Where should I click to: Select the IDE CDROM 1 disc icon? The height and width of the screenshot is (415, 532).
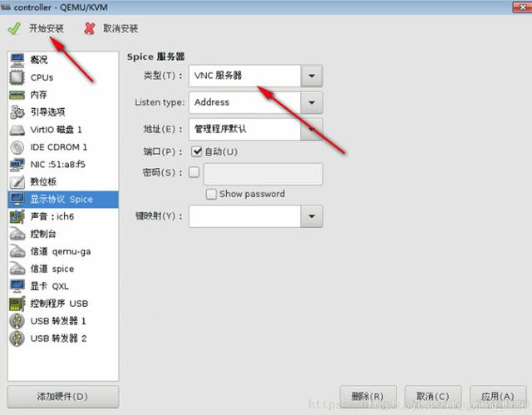[x=17, y=147]
